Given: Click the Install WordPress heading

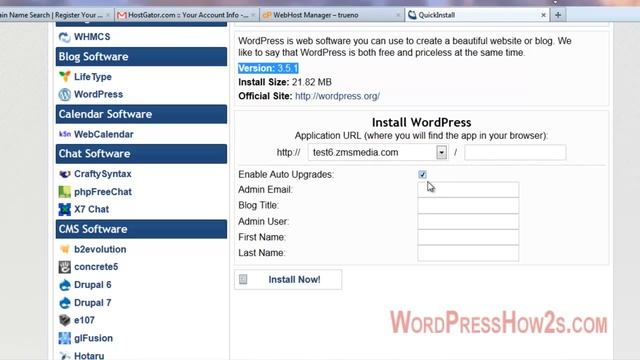Looking at the screenshot, I should point(421,122).
